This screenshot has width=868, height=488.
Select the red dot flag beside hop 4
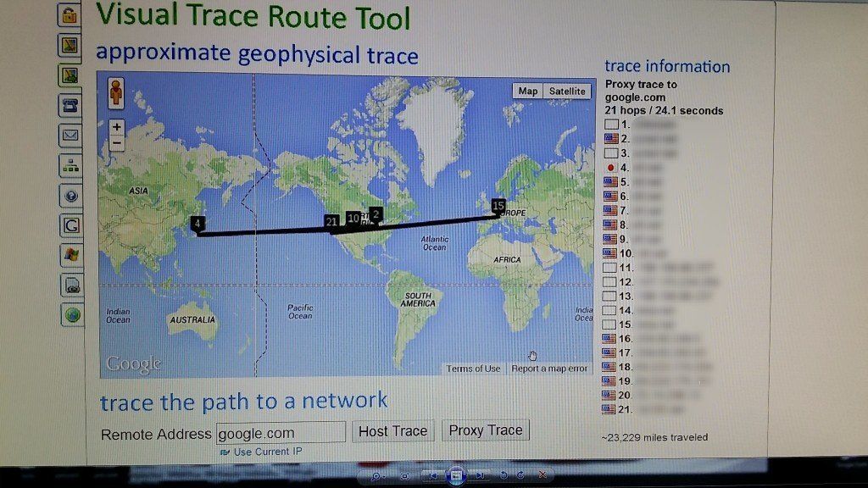610,167
